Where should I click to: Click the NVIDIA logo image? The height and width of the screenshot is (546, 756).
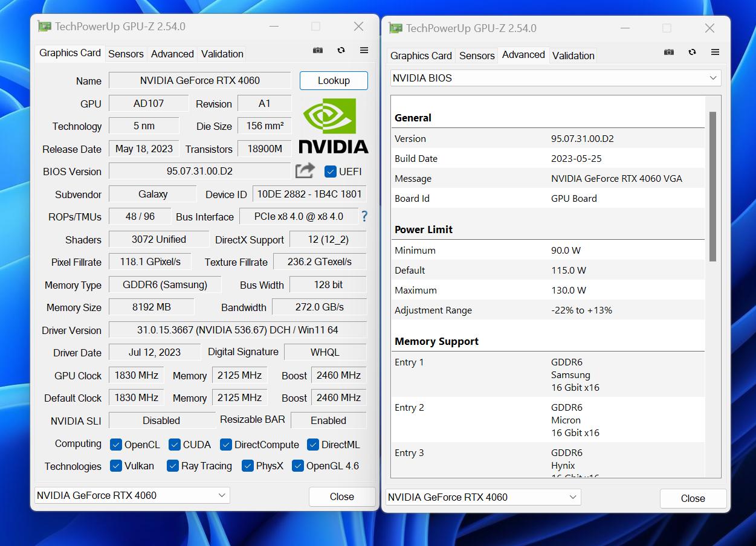coord(333,126)
